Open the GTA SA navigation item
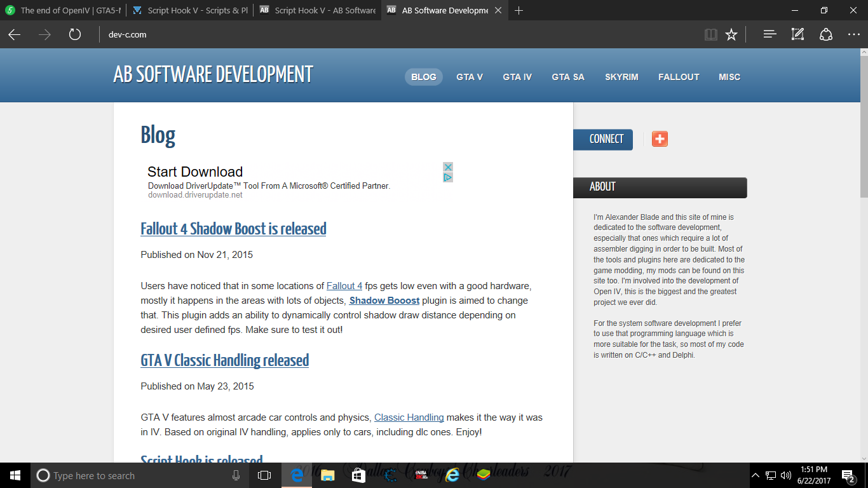The image size is (868, 488). coord(568,77)
